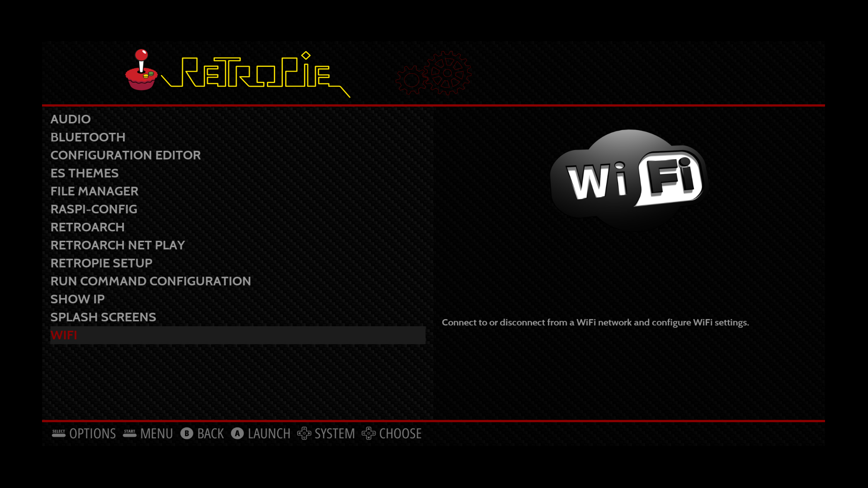
Task: Expand RUN COMMAND CONFIGURATION option
Action: click(x=150, y=281)
